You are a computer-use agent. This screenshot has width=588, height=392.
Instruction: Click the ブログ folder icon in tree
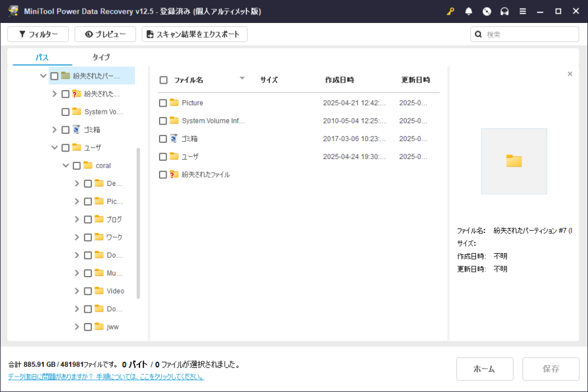[x=99, y=219]
